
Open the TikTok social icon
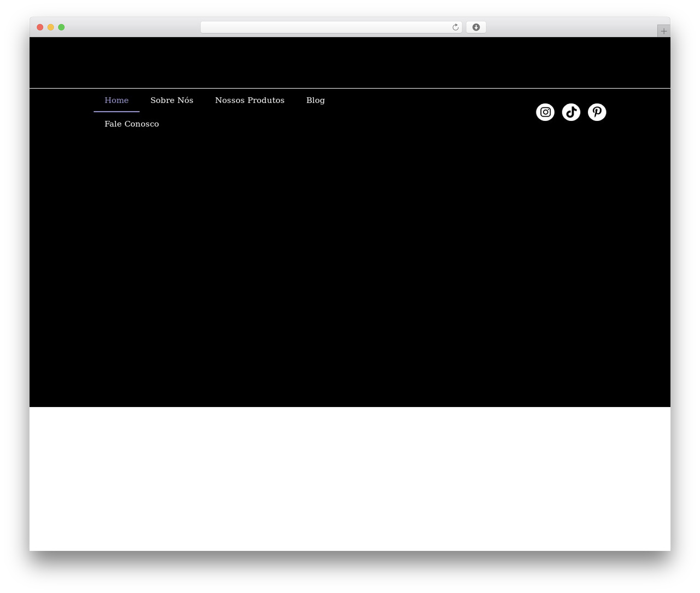click(x=571, y=112)
